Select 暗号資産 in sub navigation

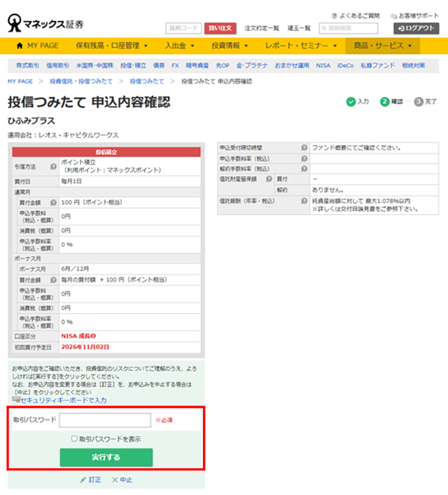pos(197,65)
